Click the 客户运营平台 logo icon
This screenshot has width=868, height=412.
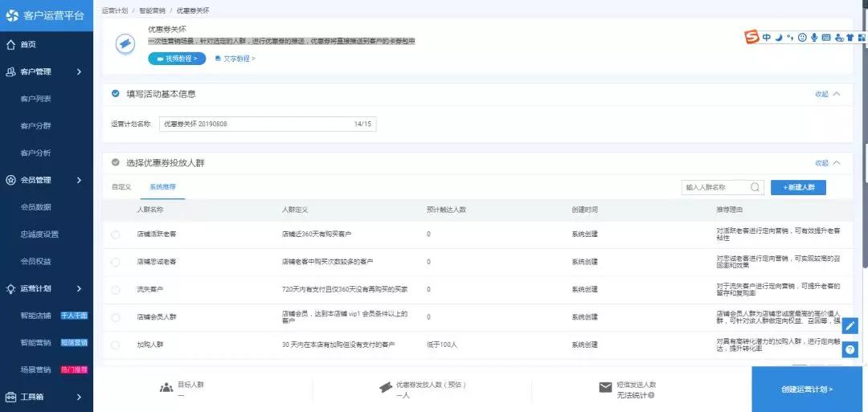point(12,15)
